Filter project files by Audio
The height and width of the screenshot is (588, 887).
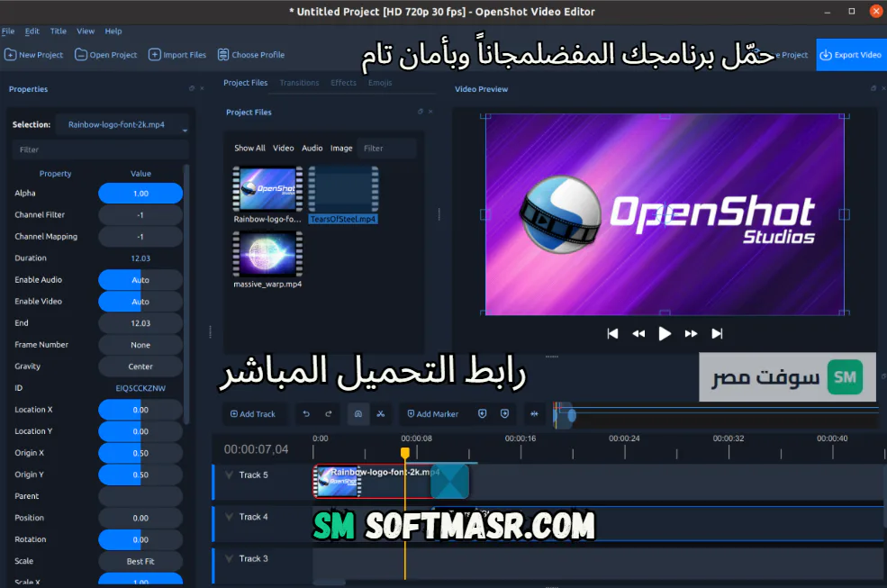(x=312, y=149)
